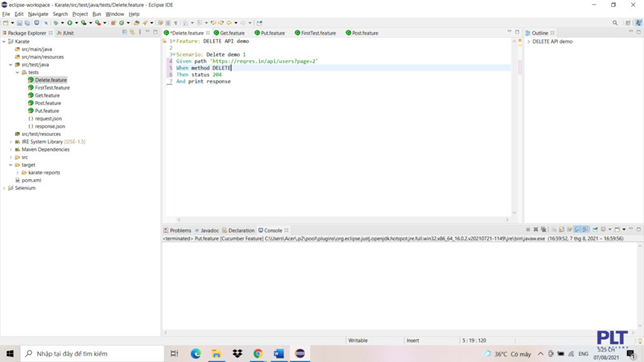Minimize the Console view

coord(631,229)
